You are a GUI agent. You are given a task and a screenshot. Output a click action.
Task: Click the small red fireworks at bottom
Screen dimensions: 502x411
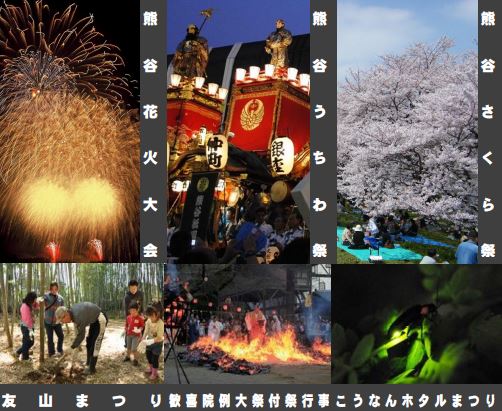click(x=74, y=250)
